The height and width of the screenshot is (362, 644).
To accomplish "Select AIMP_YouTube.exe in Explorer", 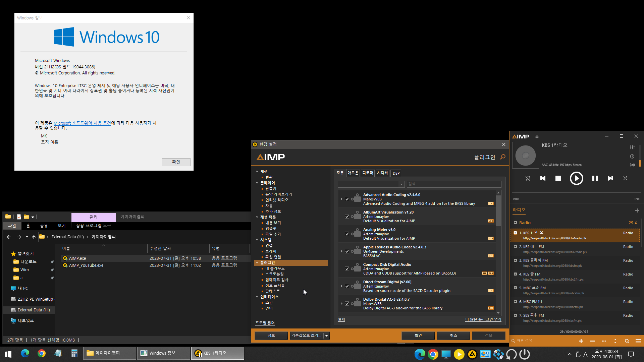I will tap(86, 265).
